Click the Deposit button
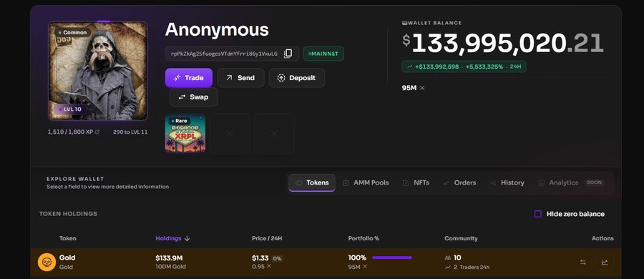The height and width of the screenshot is (279, 644). click(x=297, y=78)
